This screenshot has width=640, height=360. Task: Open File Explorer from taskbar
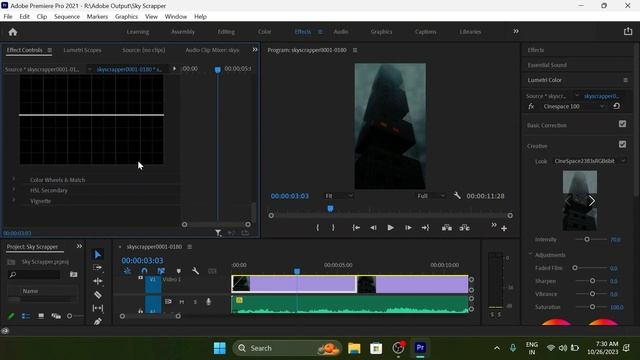(354, 348)
